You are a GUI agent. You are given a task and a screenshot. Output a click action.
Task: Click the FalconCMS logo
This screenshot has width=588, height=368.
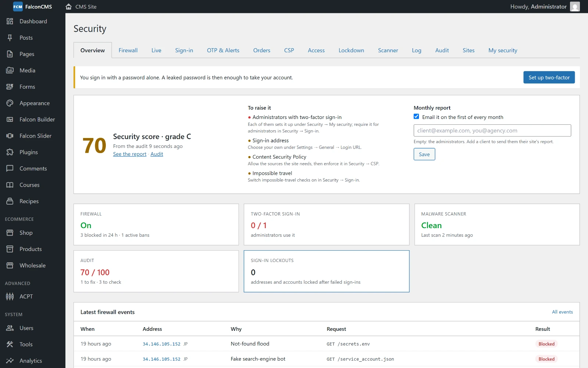point(18,7)
